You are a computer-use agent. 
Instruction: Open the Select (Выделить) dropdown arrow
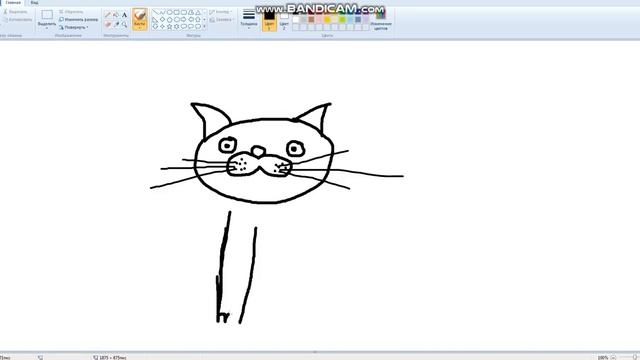47,28
